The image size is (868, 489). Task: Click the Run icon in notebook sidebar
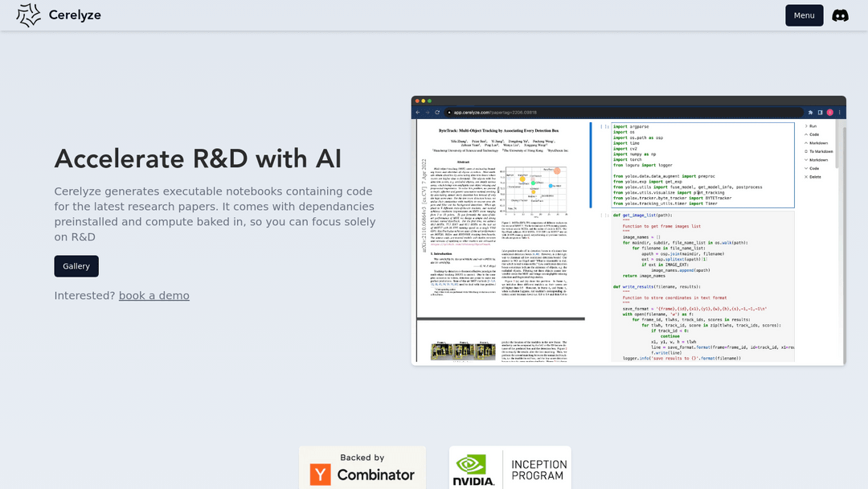pos(806,126)
